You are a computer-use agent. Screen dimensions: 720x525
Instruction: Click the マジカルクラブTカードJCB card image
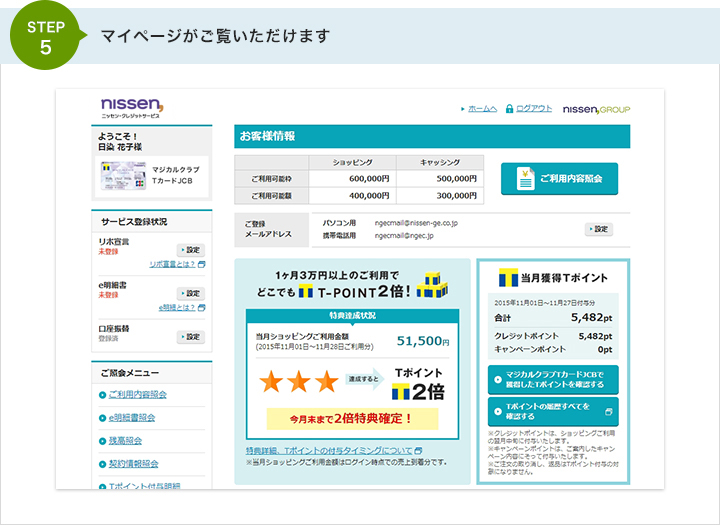123,176
